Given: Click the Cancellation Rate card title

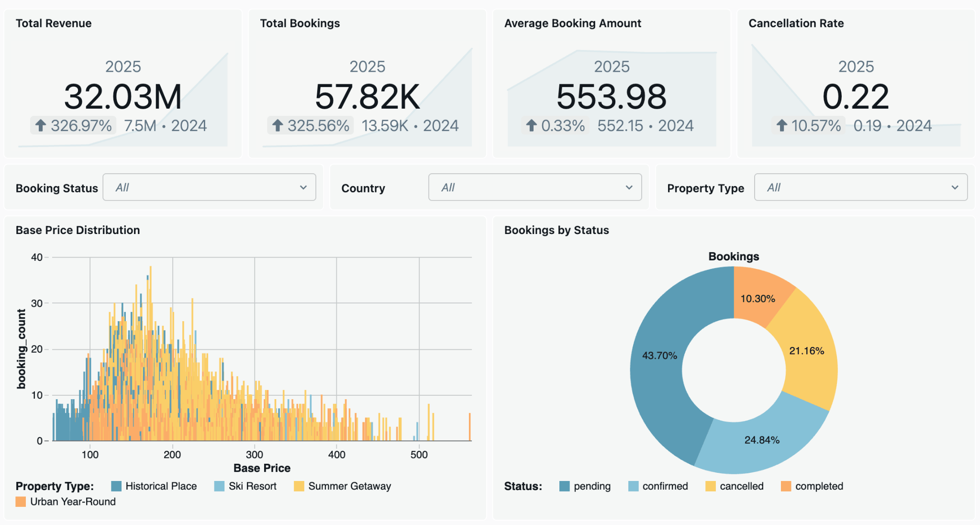Looking at the screenshot, I should [796, 23].
